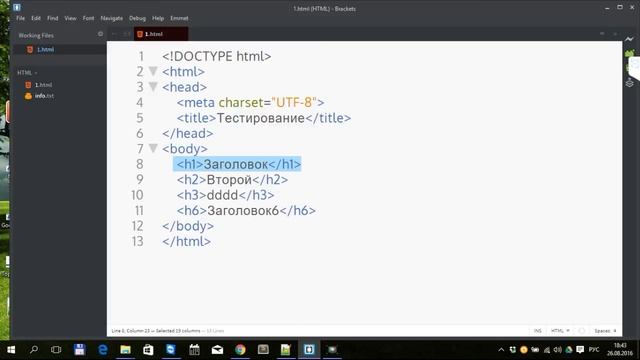Click the <!DOCTYPE html> line
The width and height of the screenshot is (640, 360).
point(217,56)
